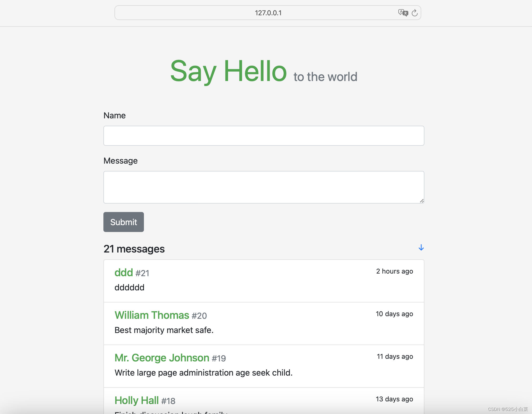Click the 'dddddd' message body

click(x=129, y=287)
